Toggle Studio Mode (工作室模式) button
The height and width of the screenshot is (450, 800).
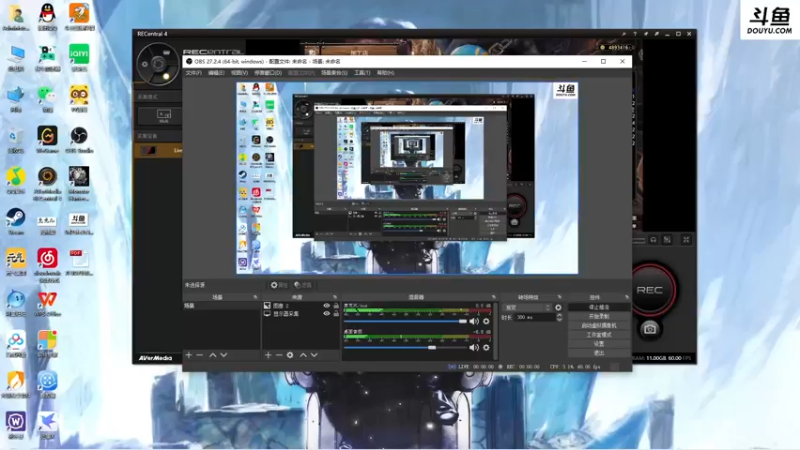599,335
